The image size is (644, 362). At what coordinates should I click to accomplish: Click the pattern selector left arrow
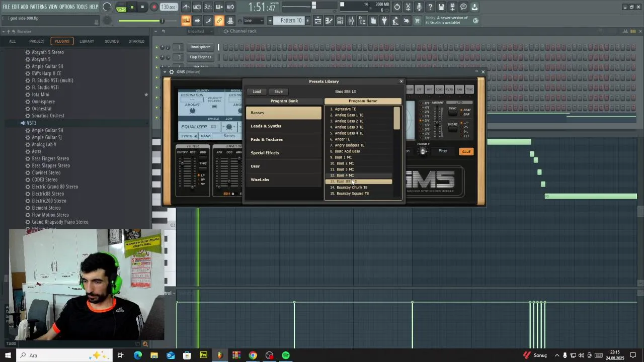point(270,21)
